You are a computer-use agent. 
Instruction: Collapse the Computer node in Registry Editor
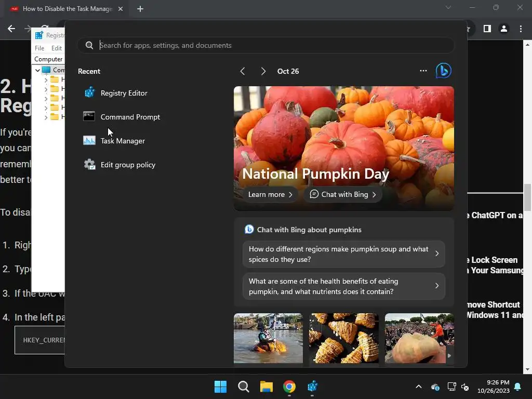[x=37, y=70]
